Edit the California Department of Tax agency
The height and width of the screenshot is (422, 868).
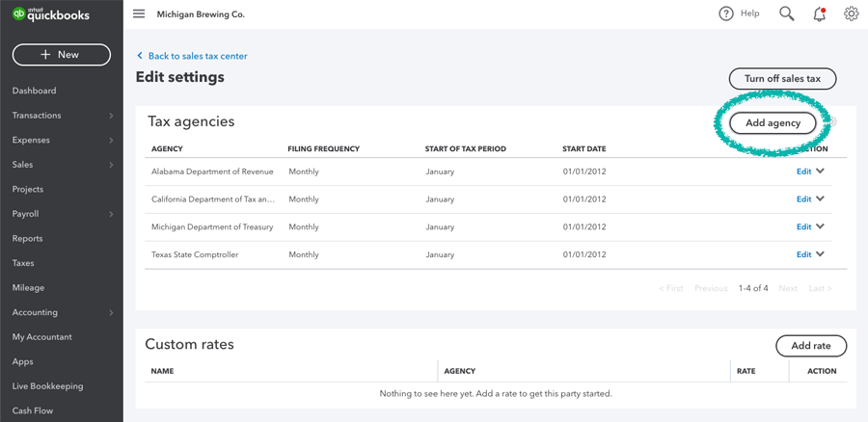pyautogui.click(x=803, y=199)
